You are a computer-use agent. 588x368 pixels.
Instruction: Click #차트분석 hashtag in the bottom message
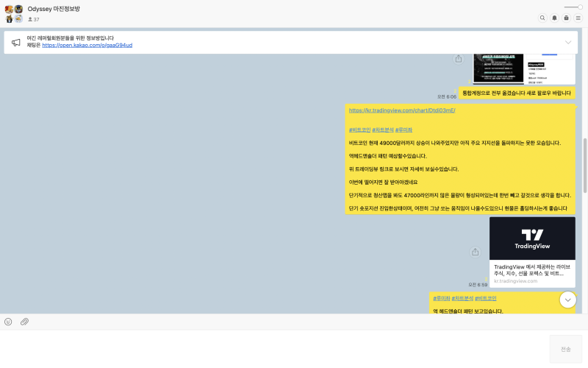462,298
